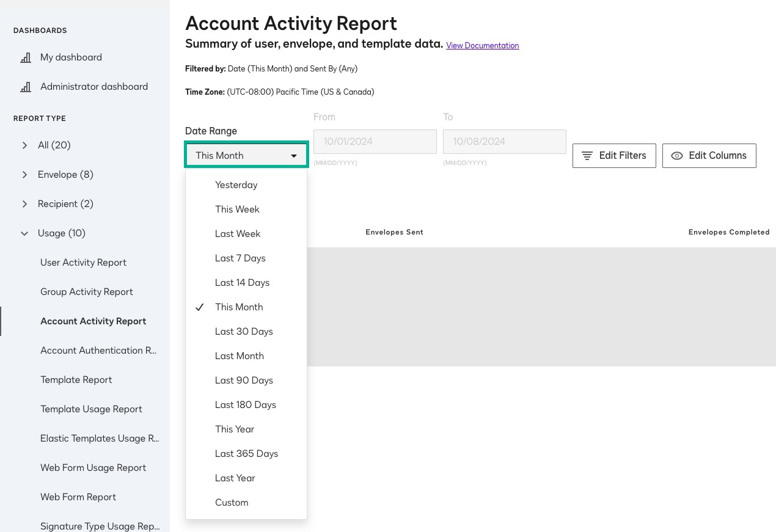Sort by the Envelopes Sent column header

coord(394,232)
